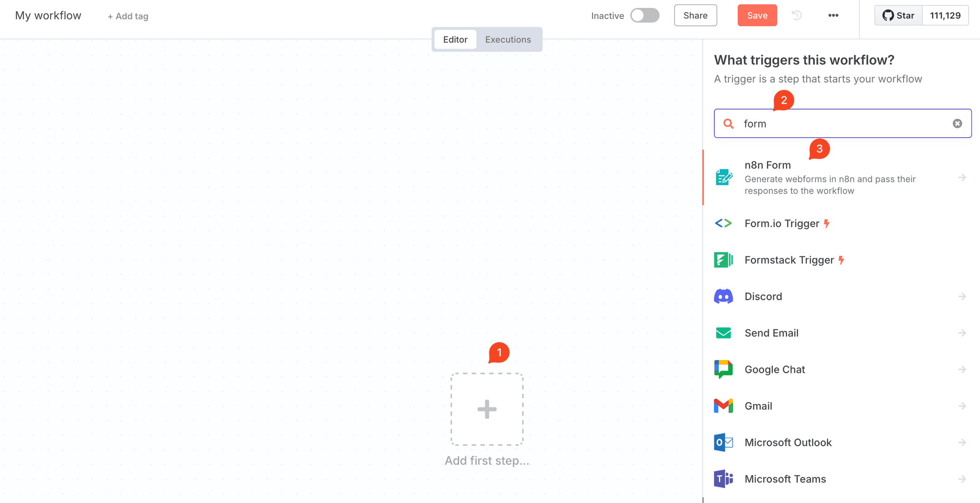Select the Form.io Trigger icon
The width and height of the screenshot is (980, 503).
(724, 223)
